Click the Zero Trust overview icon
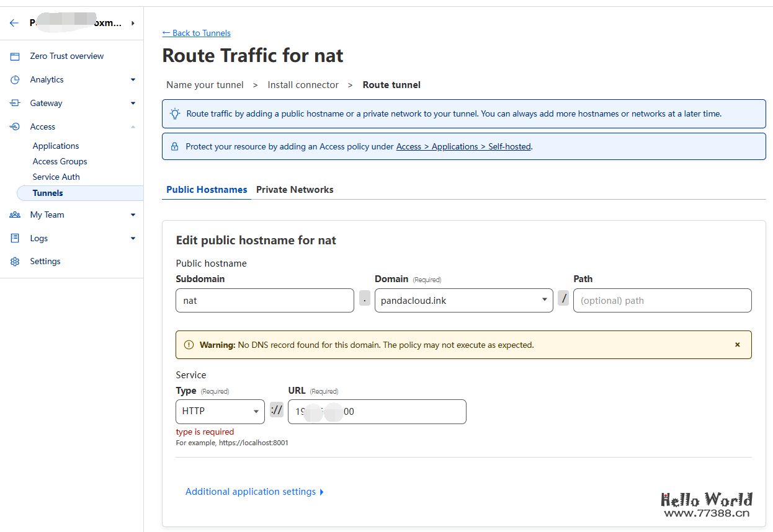Image resolution: width=773 pixels, height=532 pixels. (x=15, y=56)
